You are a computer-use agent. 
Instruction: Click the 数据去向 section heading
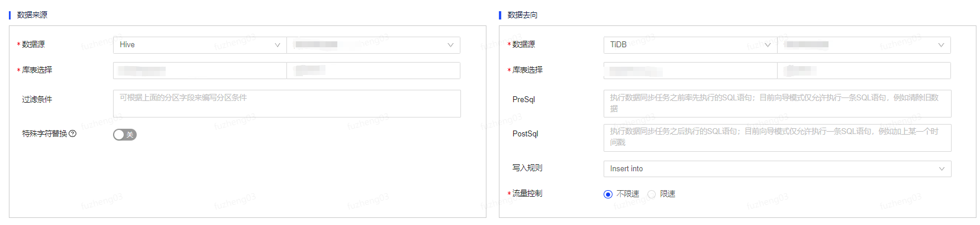pos(523,15)
